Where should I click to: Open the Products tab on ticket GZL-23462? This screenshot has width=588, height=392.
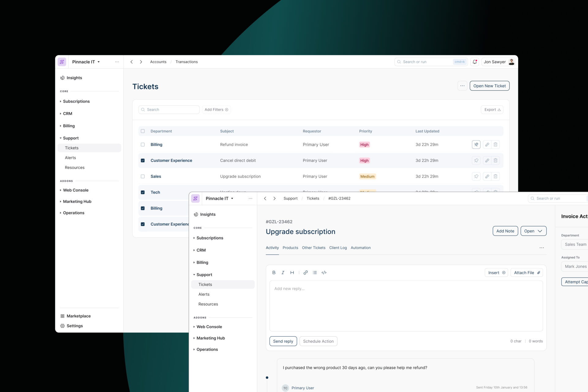[x=290, y=248]
